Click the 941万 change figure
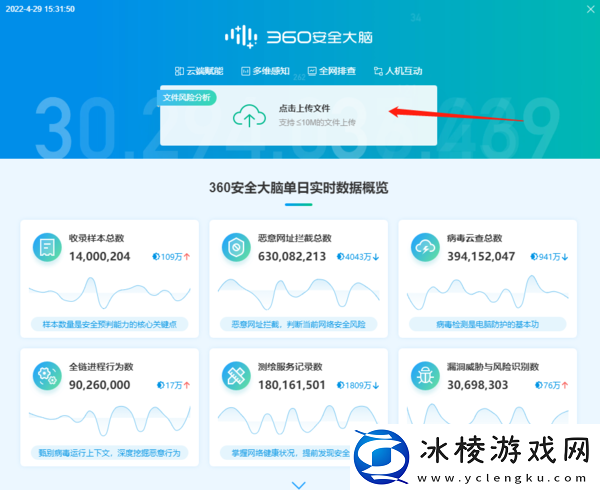600x490 pixels. pos(549,257)
